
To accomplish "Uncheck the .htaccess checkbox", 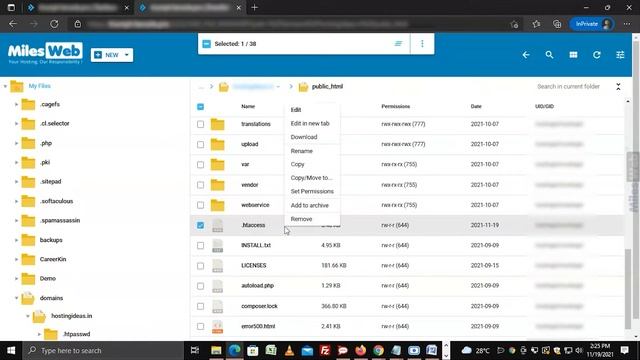I will point(200,225).
